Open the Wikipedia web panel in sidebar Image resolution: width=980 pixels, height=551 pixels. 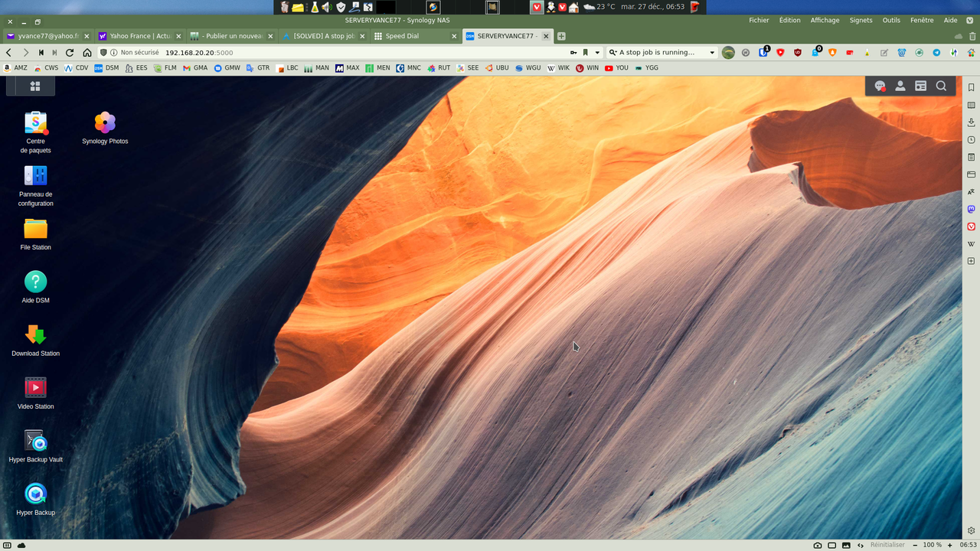click(x=971, y=244)
